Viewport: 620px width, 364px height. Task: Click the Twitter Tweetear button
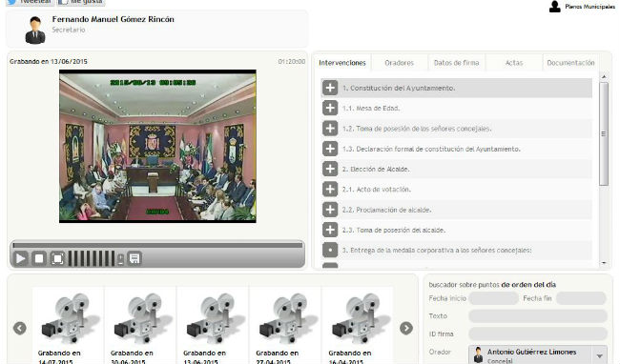31,2
